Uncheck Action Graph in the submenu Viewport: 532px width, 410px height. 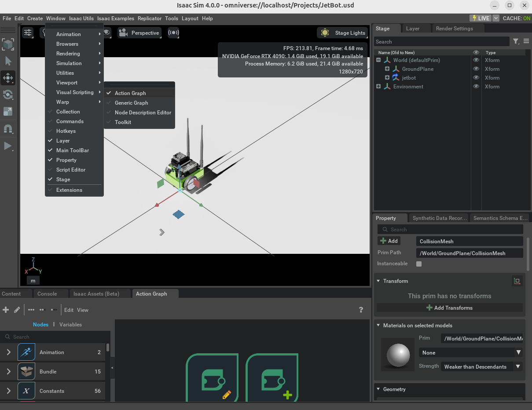click(x=139, y=93)
